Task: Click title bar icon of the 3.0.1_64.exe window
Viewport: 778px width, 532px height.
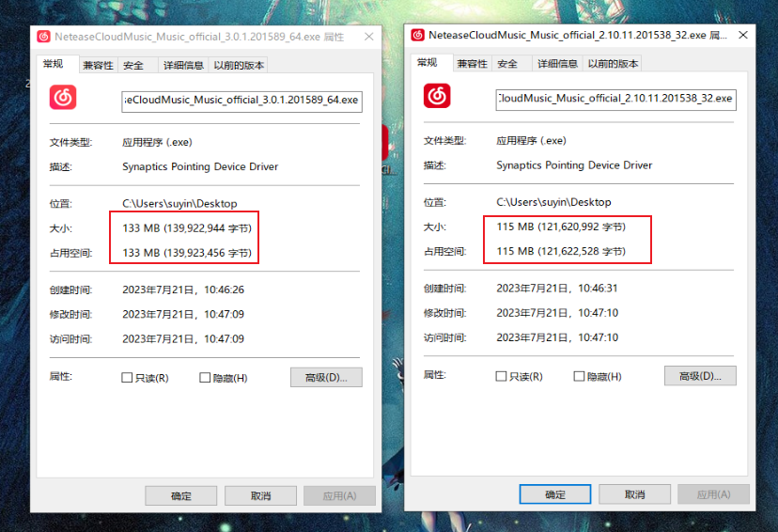Action: tap(44, 37)
